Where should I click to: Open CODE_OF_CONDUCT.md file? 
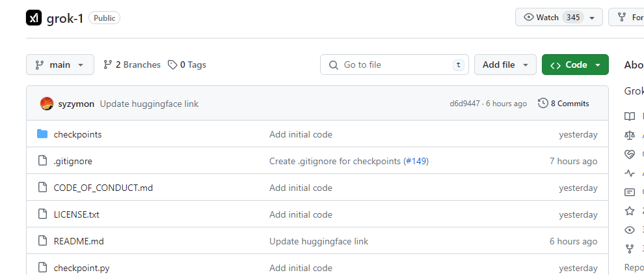click(103, 188)
